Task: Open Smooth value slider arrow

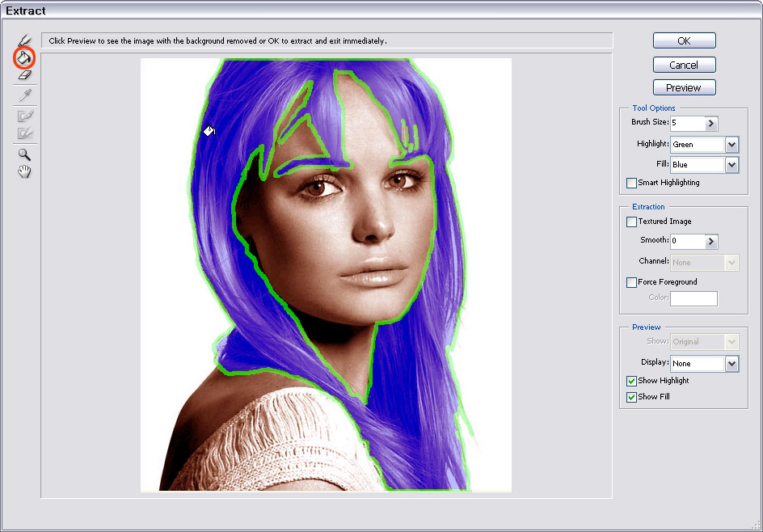Action: 711,241
